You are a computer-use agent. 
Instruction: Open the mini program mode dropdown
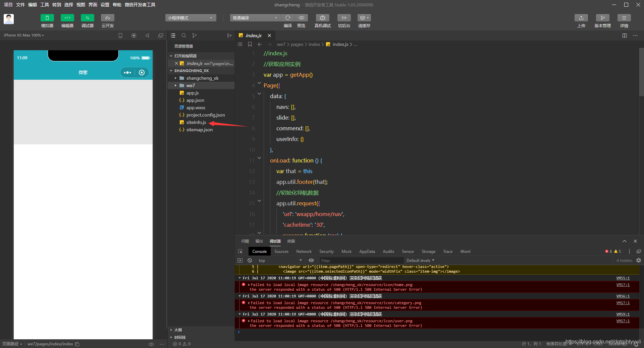pyautogui.click(x=191, y=18)
